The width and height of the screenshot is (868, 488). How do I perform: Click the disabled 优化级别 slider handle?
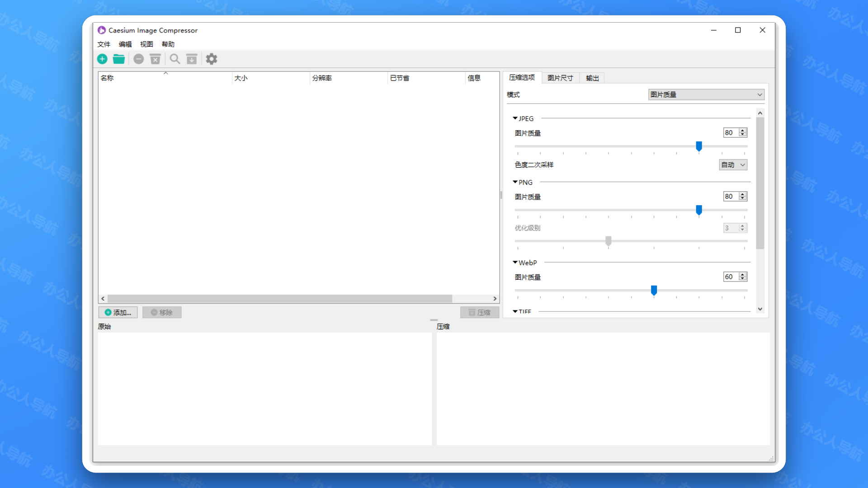point(609,241)
